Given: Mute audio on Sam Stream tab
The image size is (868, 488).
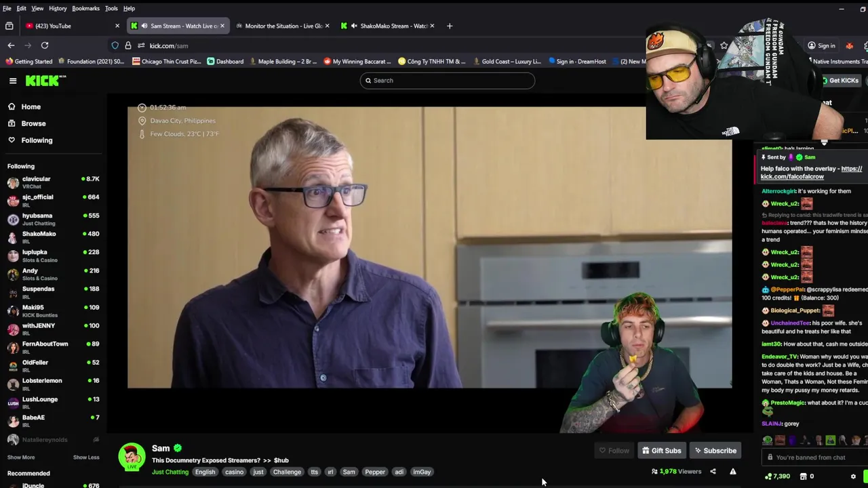Looking at the screenshot, I should tap(144, 26).
